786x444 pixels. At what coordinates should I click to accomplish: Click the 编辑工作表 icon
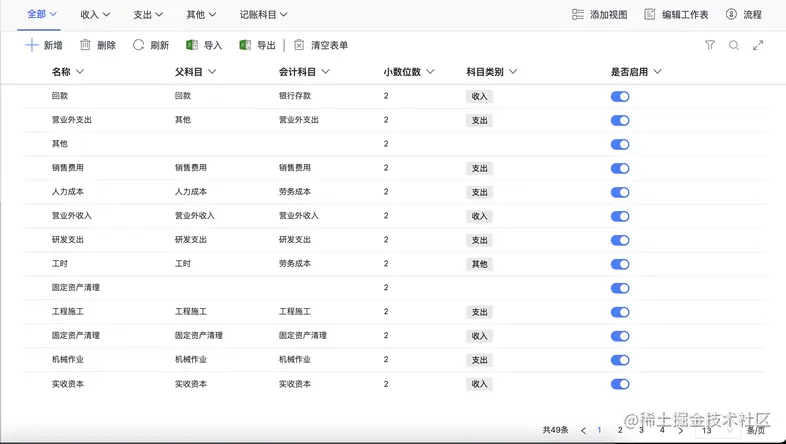coord(650,15)
